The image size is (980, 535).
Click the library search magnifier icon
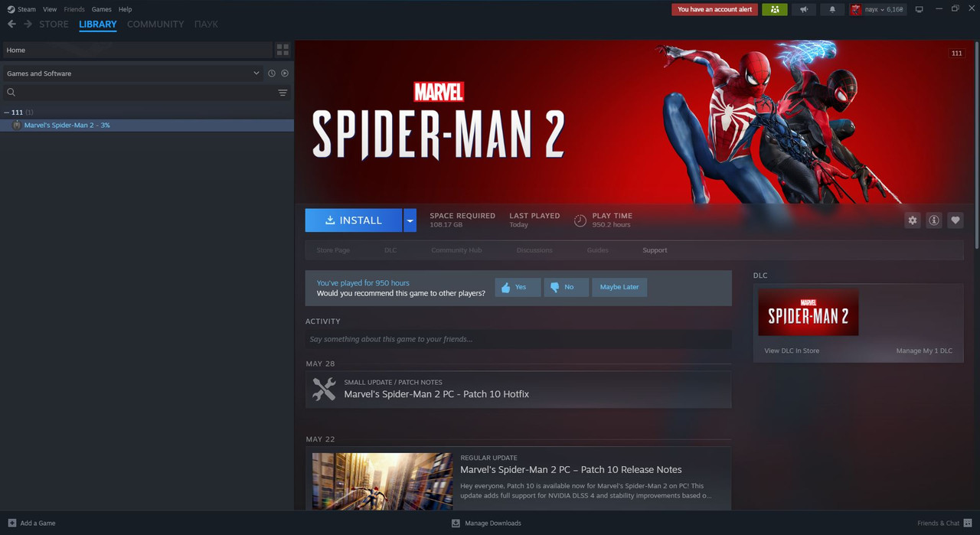coord(11,92)
